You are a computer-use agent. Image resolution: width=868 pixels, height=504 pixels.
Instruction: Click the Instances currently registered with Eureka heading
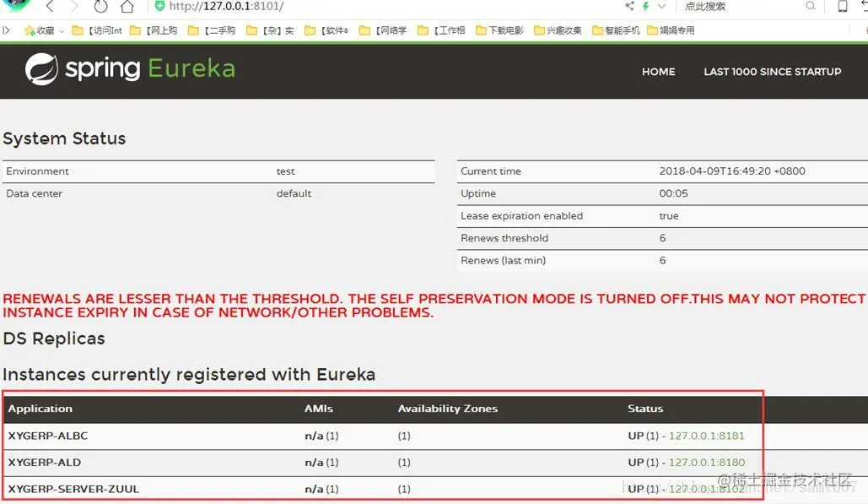(189, 374)
